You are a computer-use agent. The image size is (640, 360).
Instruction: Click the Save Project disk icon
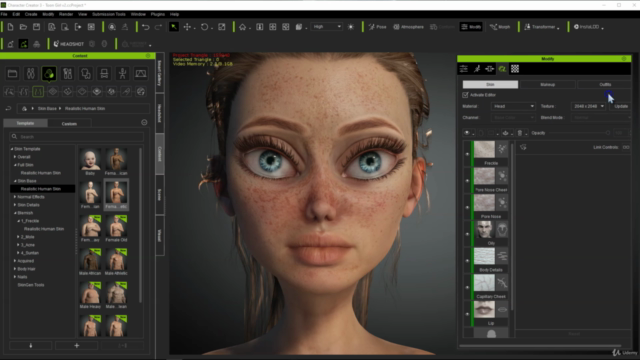coord(36,27)
